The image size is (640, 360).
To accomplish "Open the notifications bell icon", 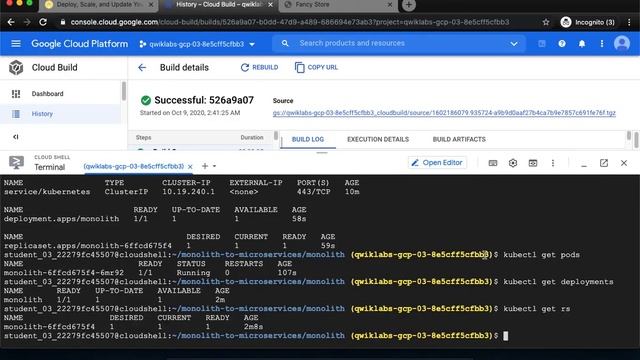I will 582,44.
